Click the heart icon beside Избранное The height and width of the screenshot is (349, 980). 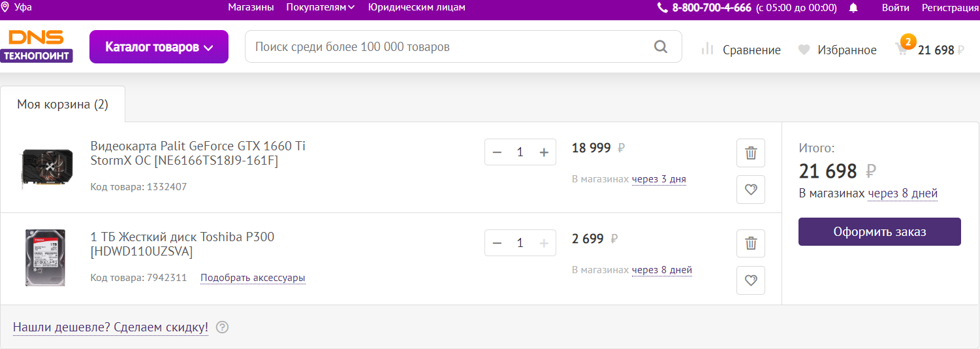pyautogui.click(x=804, y=50)
